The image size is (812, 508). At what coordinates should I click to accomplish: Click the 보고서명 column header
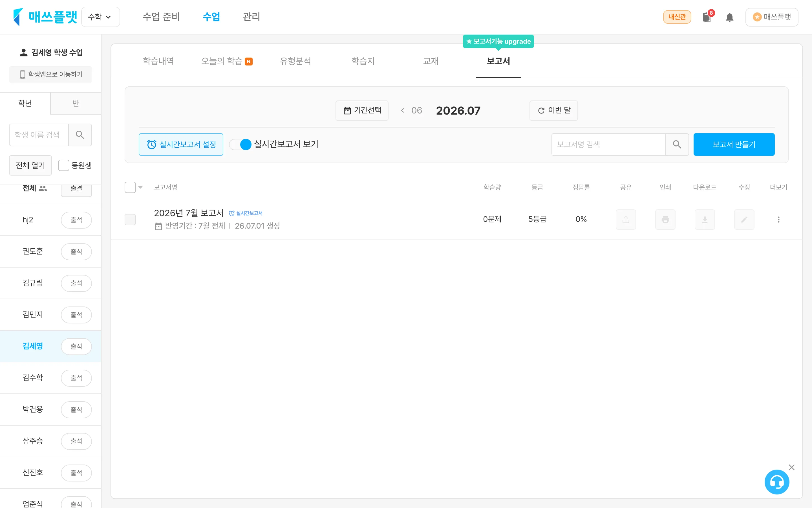pyautogui.click(x=166, y=187)
